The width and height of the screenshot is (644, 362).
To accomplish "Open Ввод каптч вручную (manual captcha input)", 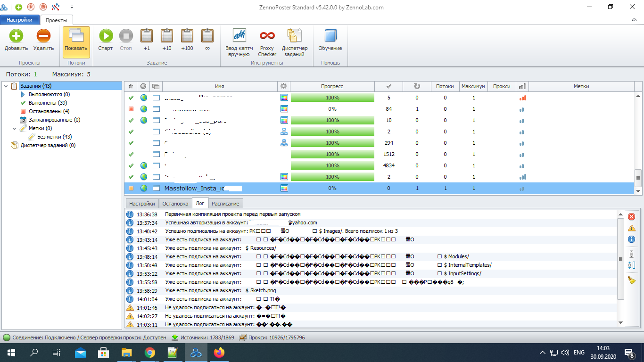I will tap(239, 42).
